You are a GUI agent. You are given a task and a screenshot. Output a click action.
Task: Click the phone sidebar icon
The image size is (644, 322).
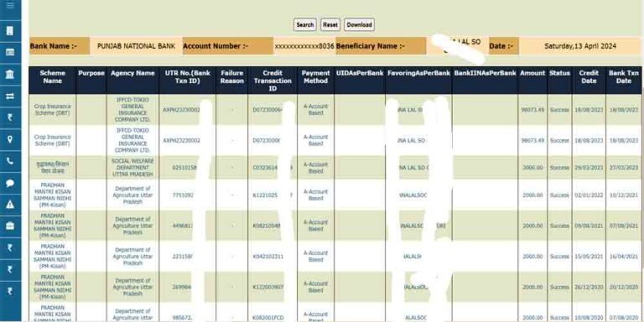10,161
